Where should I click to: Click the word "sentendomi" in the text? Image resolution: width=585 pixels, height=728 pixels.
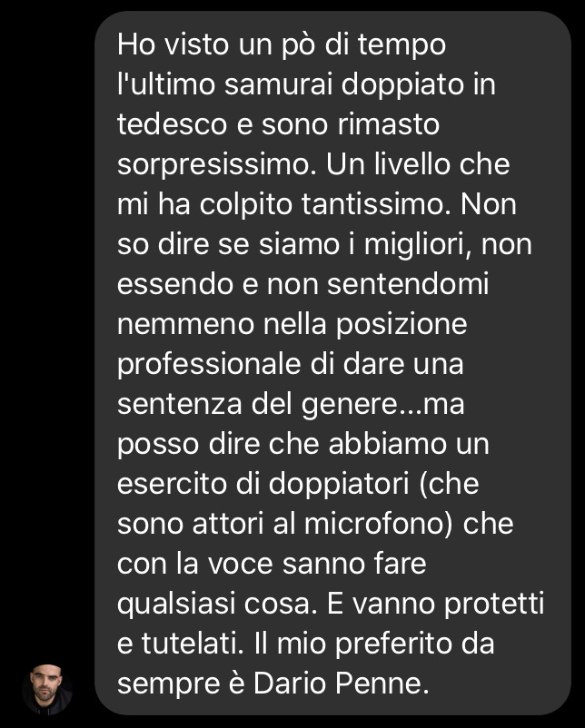(x=408, y=284)
